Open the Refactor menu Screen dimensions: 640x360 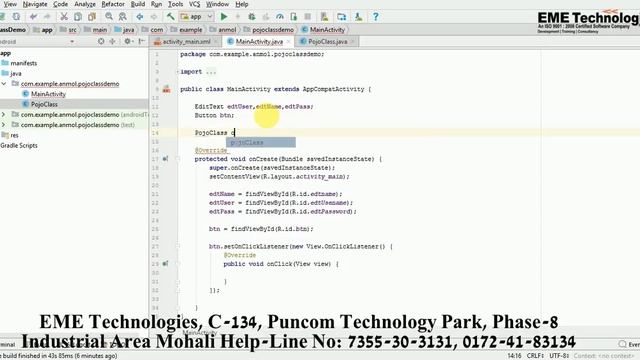coord(113,4)
